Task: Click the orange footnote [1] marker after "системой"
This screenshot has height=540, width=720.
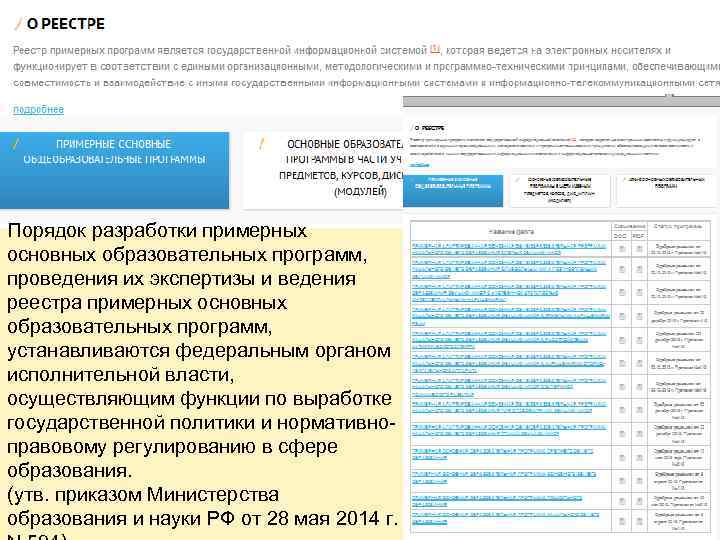Action: point(435,49)
